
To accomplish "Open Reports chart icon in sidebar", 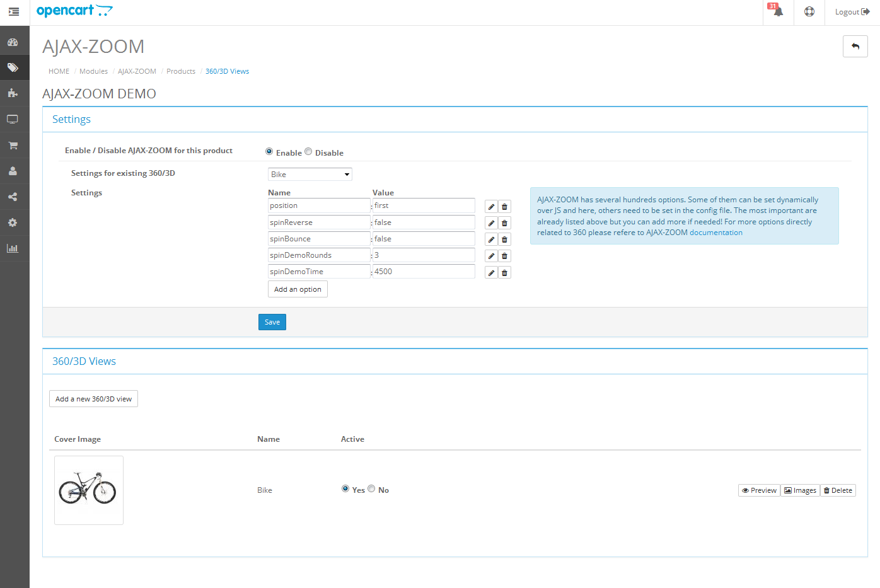I will [x=13, y=248].
